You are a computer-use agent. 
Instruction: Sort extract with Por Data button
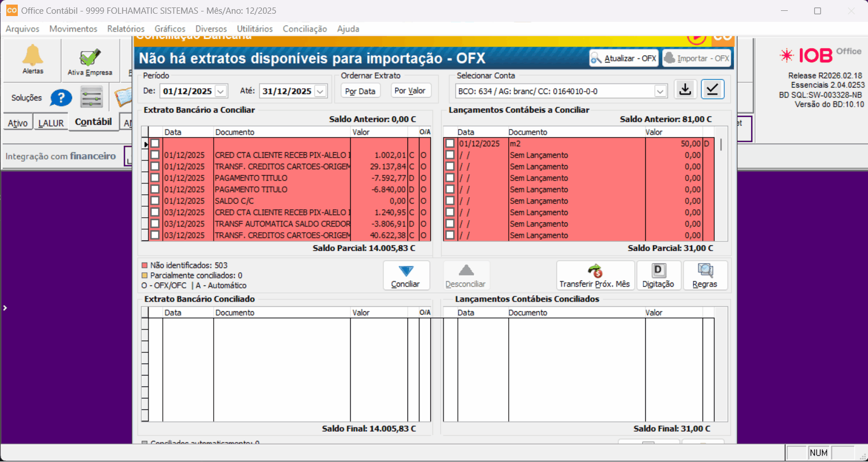(360, 91)
